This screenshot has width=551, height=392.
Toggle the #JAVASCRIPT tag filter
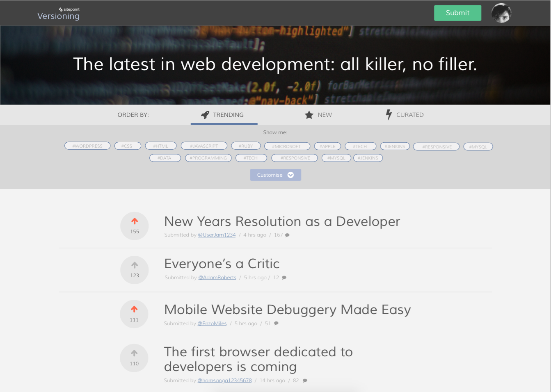click(204, 146)
